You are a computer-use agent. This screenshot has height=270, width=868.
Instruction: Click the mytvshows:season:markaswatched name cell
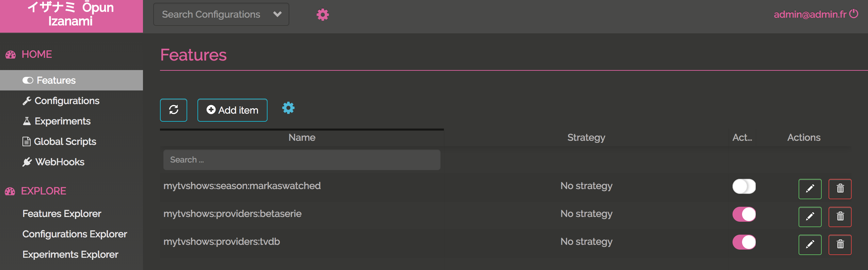(242, 186)
